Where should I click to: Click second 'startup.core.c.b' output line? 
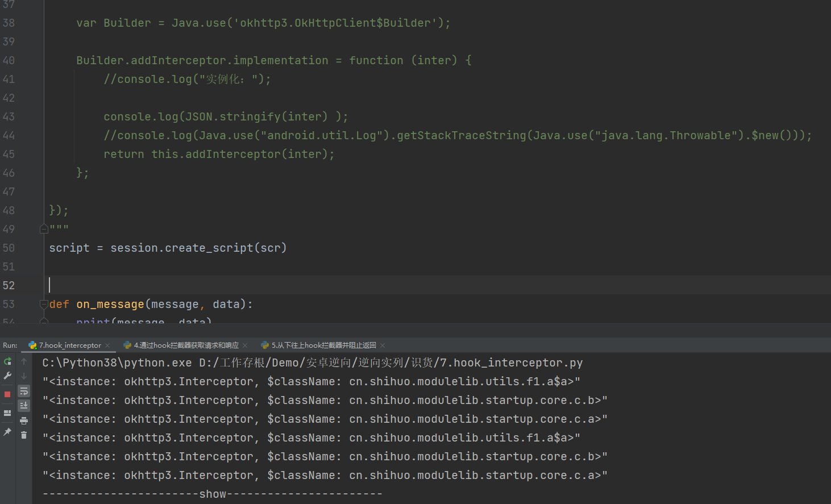click(325, 456)
